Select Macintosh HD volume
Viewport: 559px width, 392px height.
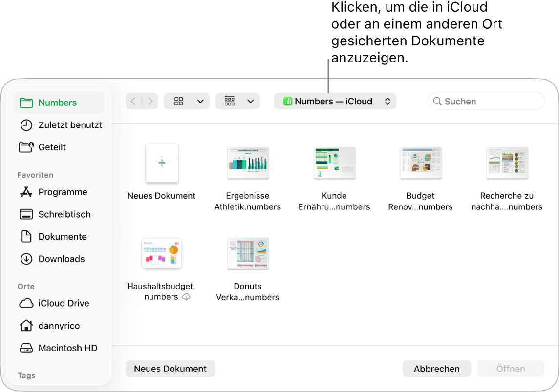coord(59,348)
